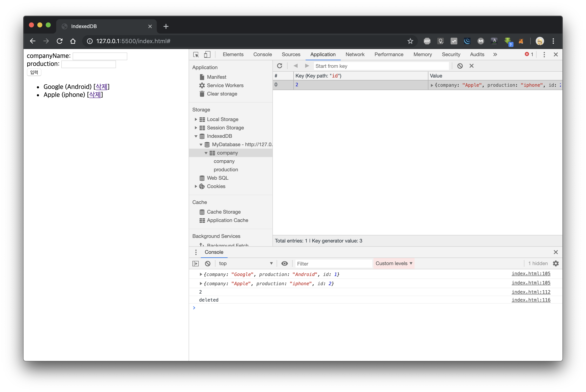Click the index.html:116 source link
The width and height of the screenshot is (586, 392).
click(x=531, y=300)
